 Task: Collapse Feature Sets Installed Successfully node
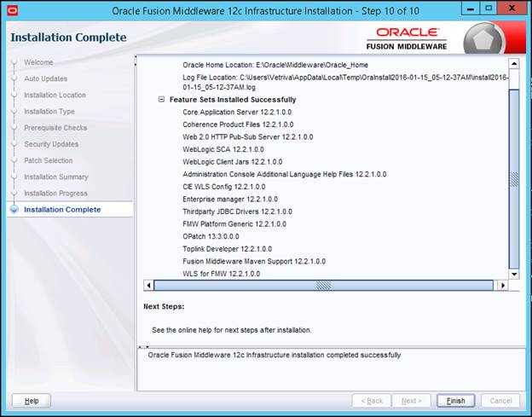161,100
